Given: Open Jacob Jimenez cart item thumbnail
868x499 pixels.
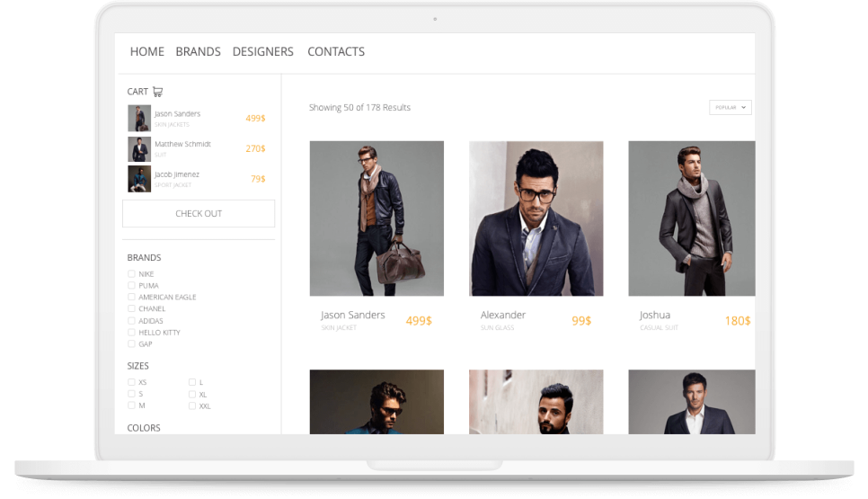Looking at the screenshot, I should [x=139, y=179].
